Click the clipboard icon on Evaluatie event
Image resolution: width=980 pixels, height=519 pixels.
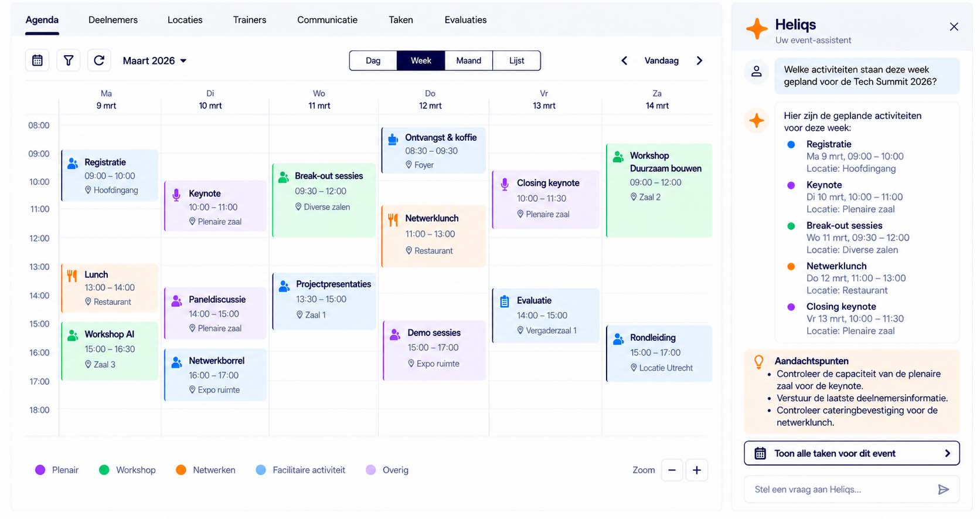tap(504, 301)
